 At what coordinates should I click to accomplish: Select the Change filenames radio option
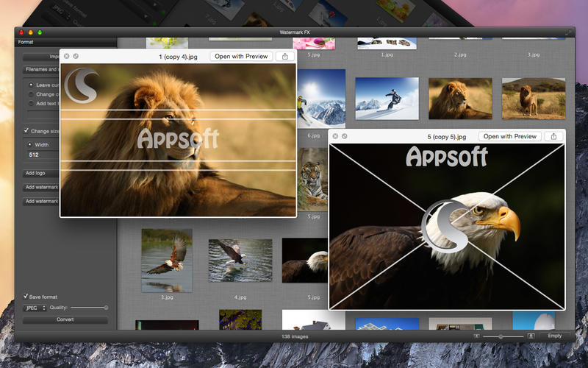pos(31,94)
